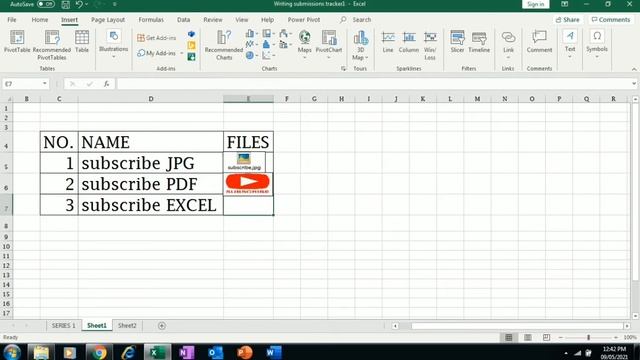The image size is (640, 360).
Task: Switch to the Data tab
Action: [183, 20]
